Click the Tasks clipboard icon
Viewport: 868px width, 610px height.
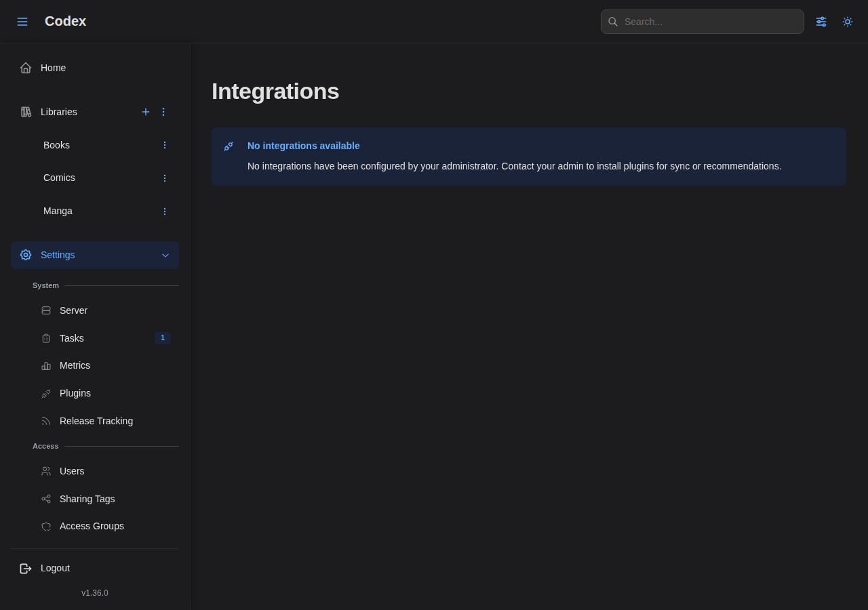pyautogui.click(x=46, y=338)
